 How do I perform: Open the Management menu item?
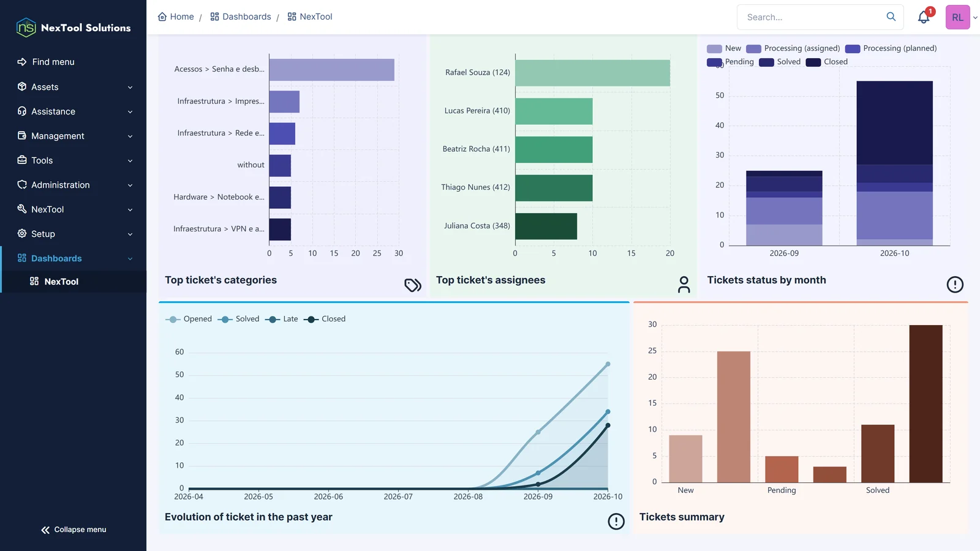(73, 136)
